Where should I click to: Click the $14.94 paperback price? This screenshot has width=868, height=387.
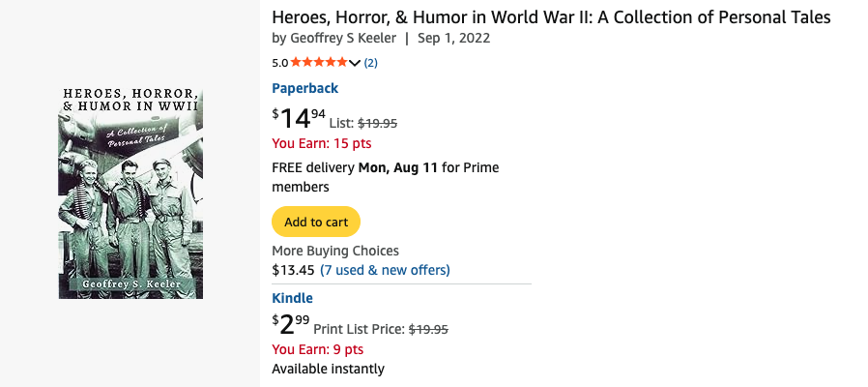(x=299, y=117)
